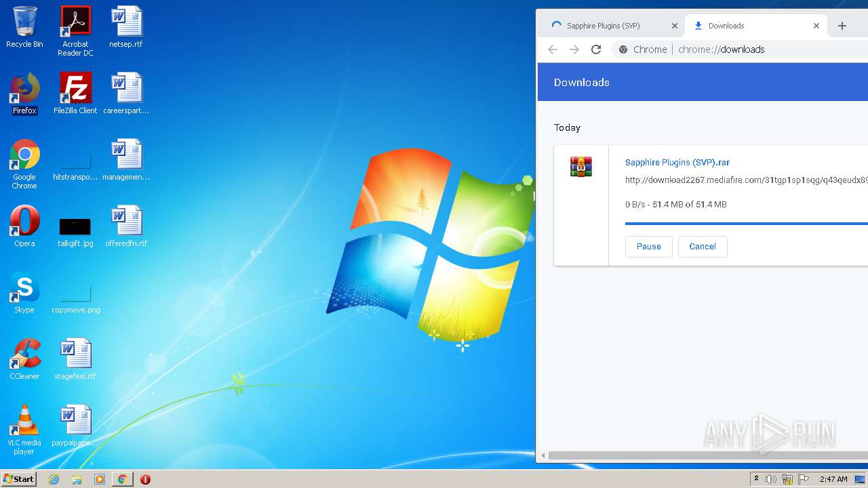Open Acrobat Reader DC shortcut
This screenshot has height=488, width=868.
75,31
